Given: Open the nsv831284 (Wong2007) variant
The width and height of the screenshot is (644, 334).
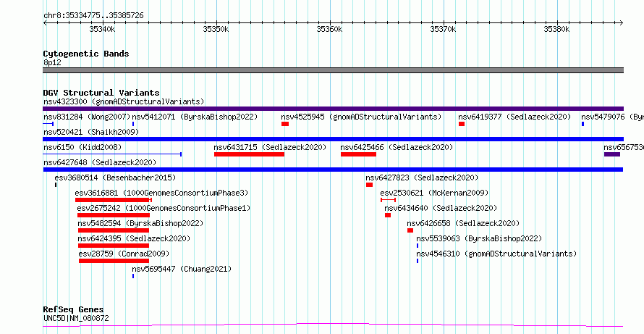Looking at the screenshot, I should pyautogui.click(x=87, y=117).
